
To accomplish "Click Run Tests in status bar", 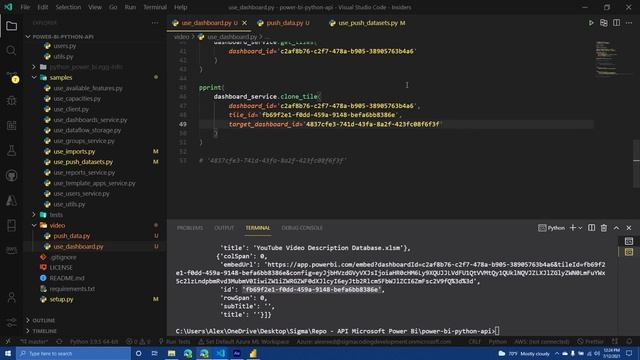I will point(174,341).
